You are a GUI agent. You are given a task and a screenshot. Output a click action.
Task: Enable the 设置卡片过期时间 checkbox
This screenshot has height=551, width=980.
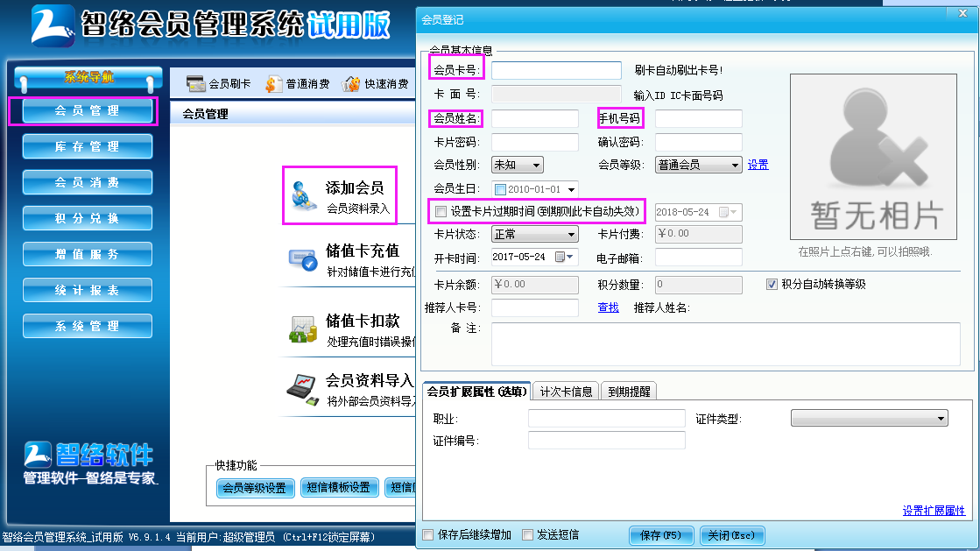[441, 211]
